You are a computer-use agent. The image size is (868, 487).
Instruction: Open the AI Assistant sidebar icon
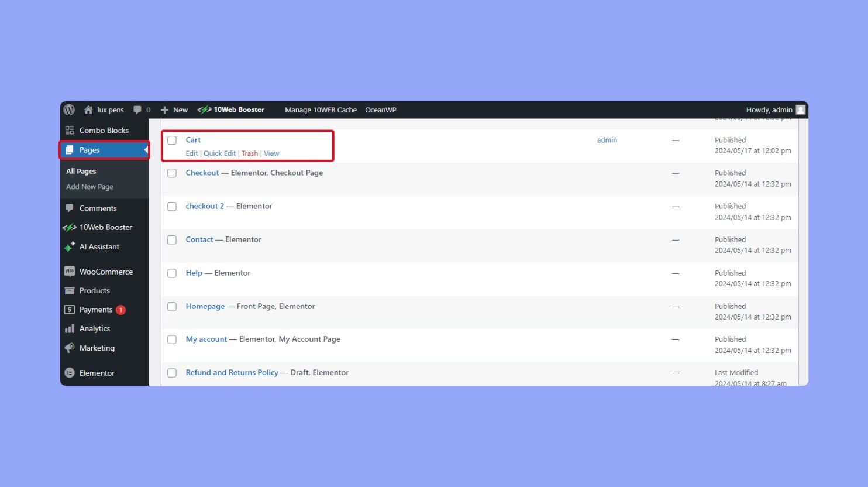pos(69,246)
